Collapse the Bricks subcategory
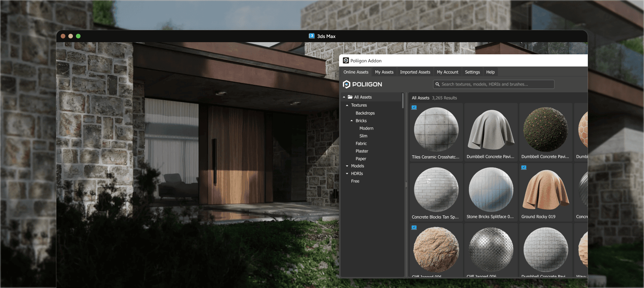 (352, 121)
